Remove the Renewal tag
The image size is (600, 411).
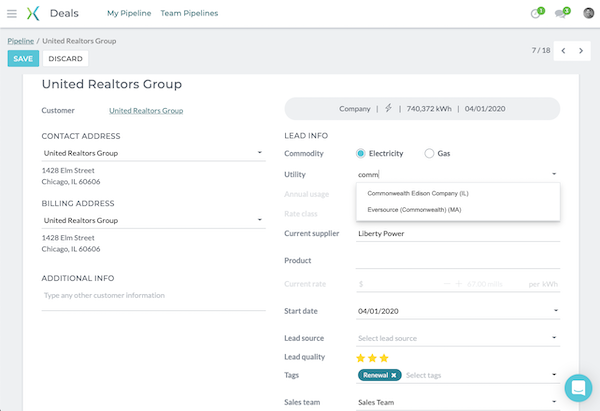[x=394, y=375]
